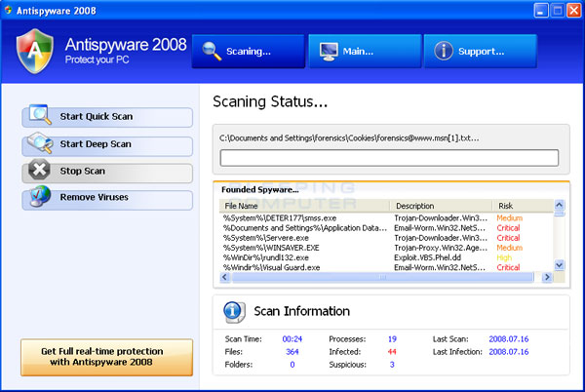This screenshot has height=392, width=585.
Task: Click the Trojan-Proxy.Win32.Age... description
Action: coord(441,248)
